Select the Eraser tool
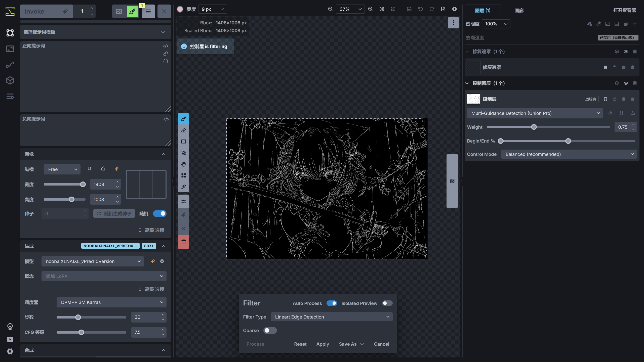Screen dimensions: 644x362 point(183,130)
